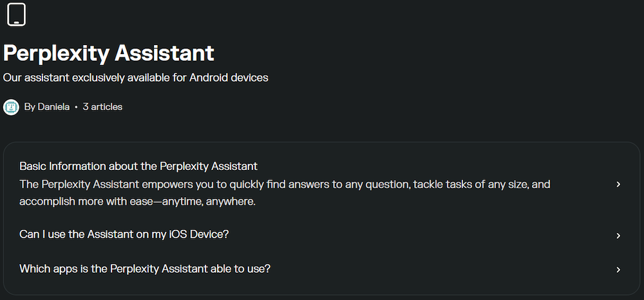Click 'Android devices' in the subtitle

pyautogui.click(x=229, y=77)
